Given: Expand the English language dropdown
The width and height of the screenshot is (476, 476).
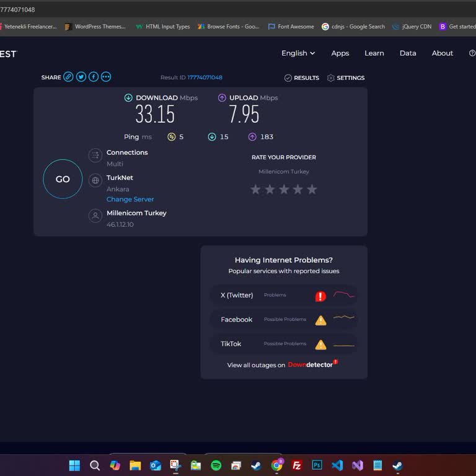Looking at the screenshot, I should (x=297, y=53).
